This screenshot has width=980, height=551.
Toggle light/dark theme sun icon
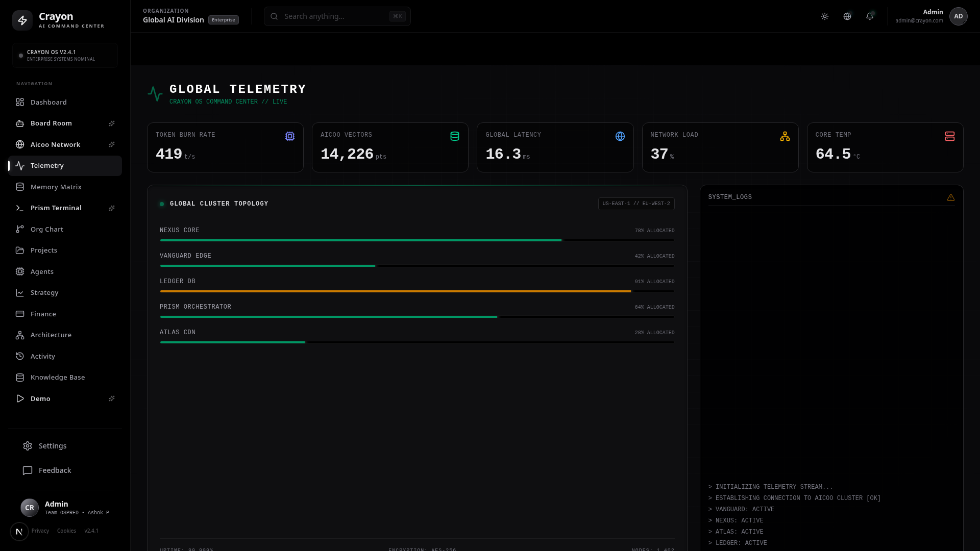(824, 16)
